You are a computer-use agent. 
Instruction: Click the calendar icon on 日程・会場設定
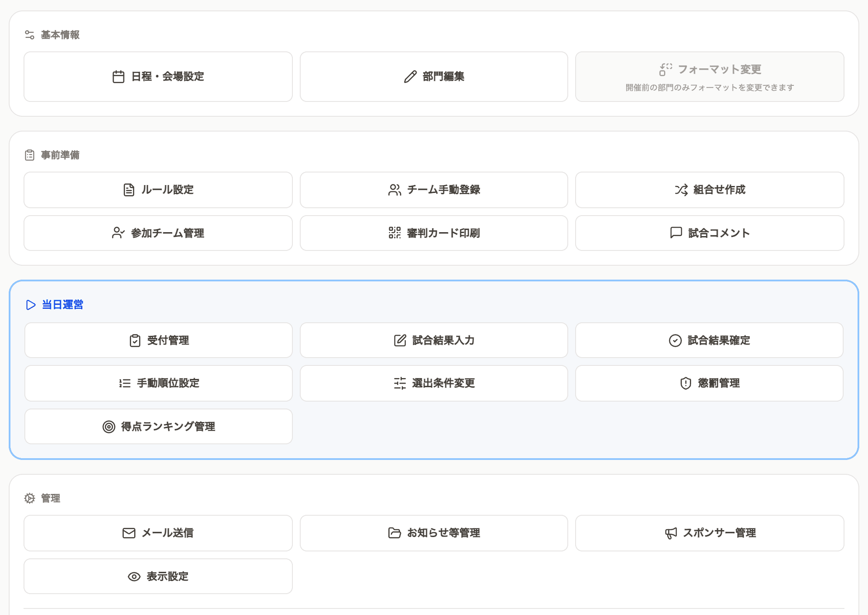click(119, 77)
